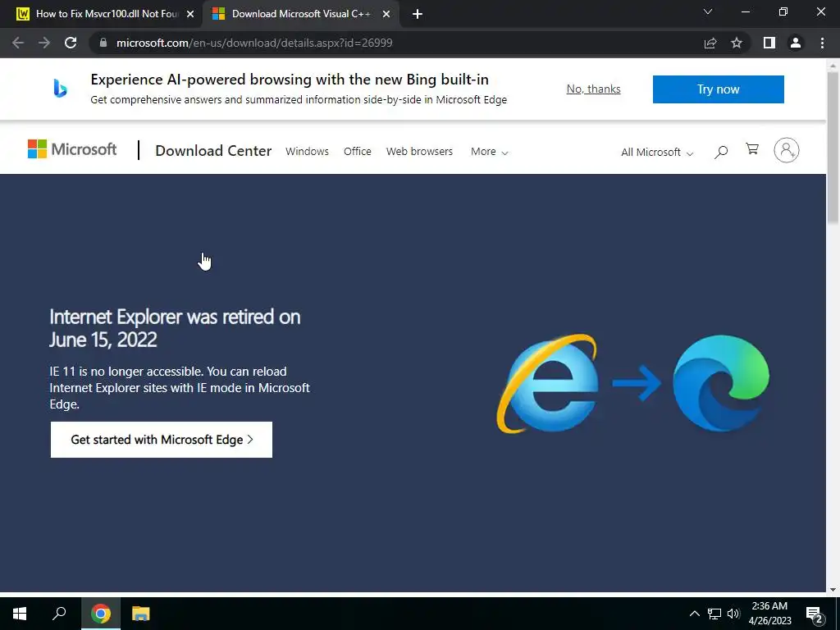Open a new browser tab
840x630 pixels.
pos(418,14)
